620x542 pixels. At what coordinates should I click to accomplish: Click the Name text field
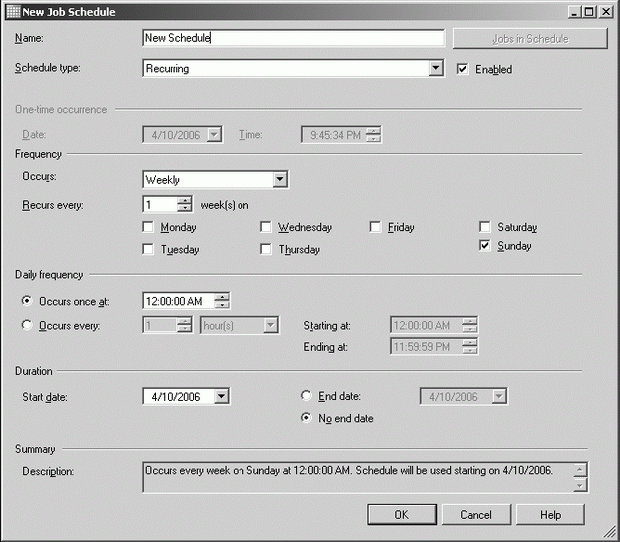click(x=293, y=38)
